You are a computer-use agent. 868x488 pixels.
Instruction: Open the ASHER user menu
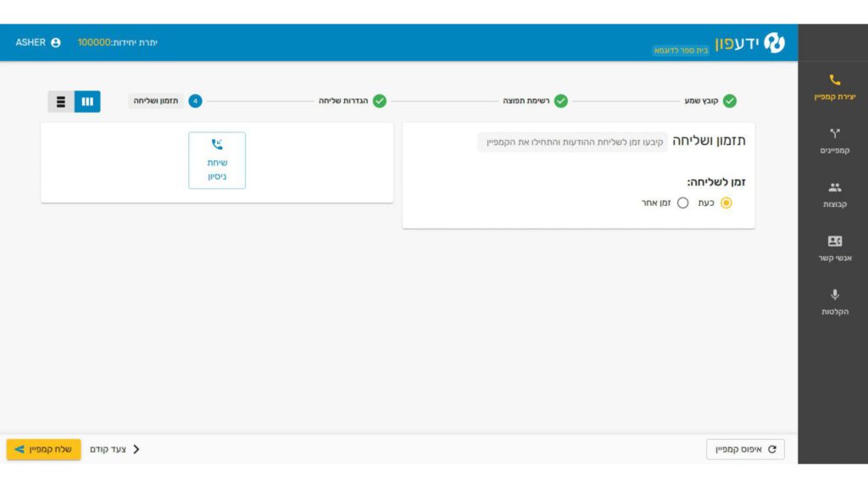[x=37, y=42]
